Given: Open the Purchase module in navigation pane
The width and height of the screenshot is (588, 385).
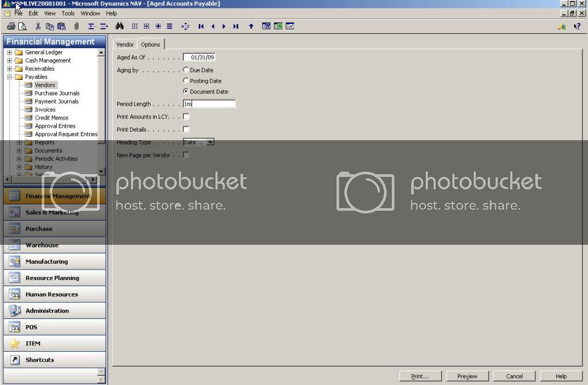Looking at the screenshot, I should point(55,229).
